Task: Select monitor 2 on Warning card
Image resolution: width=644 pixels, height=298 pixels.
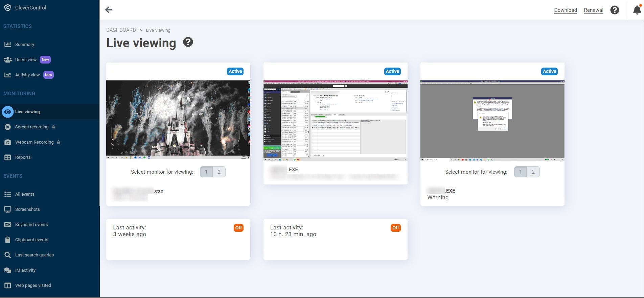Action: 533,172
